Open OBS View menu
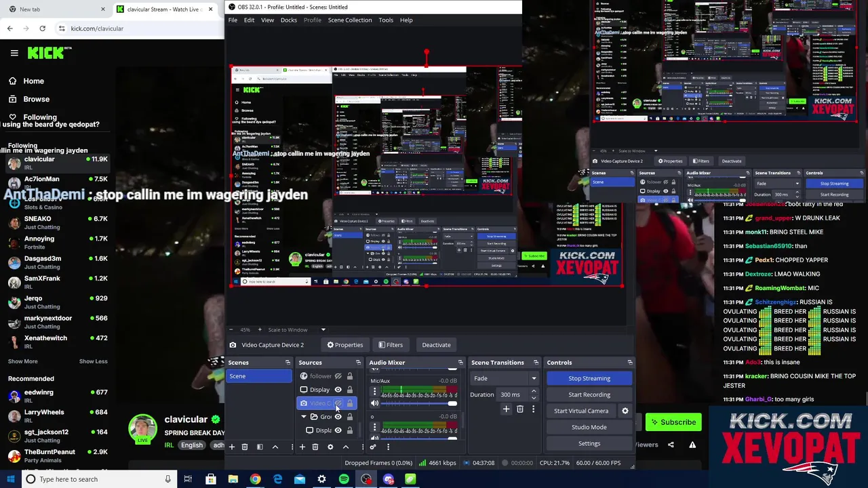Image resolution: width=868 pixels, height=488 pixels. 267,20
